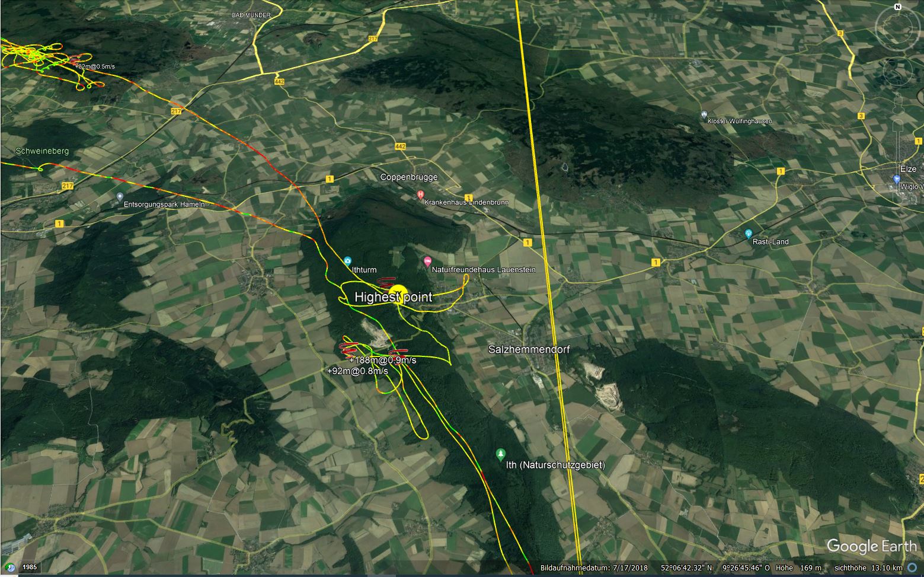Click the +188m@0.9m/s thermal label
Viewport: 924px width, 577px height.
(382, 360)
